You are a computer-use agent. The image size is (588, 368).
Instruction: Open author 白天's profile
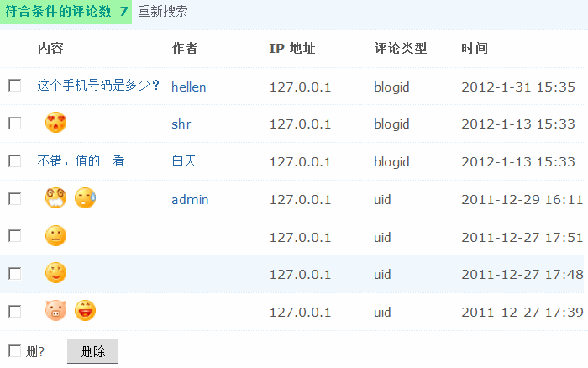tap(184, 161)
